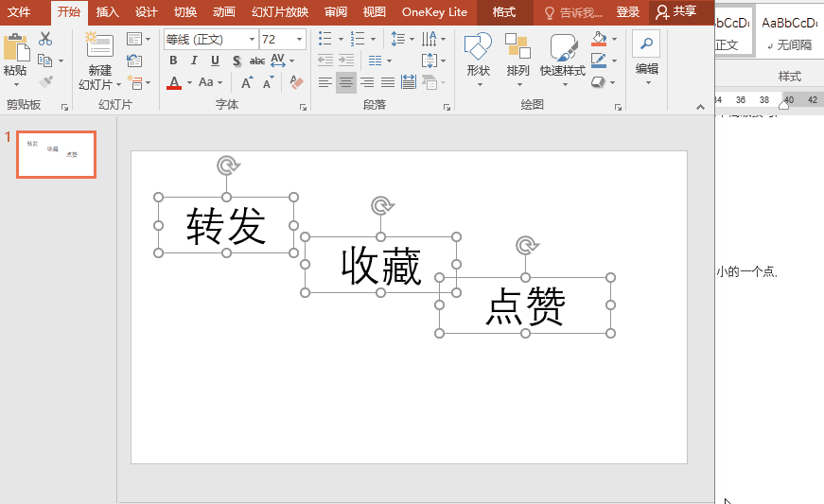824x504 pixels.
Task: Click the Paste clipboard icon
Action: tap(16, 48)
